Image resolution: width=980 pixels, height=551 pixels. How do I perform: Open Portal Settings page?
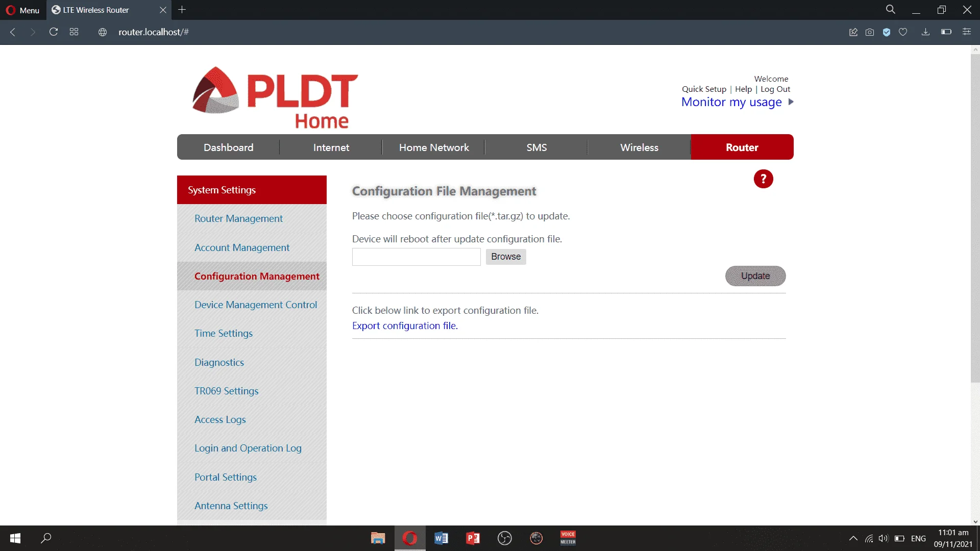pyautogui.click(x=226, y=477)
